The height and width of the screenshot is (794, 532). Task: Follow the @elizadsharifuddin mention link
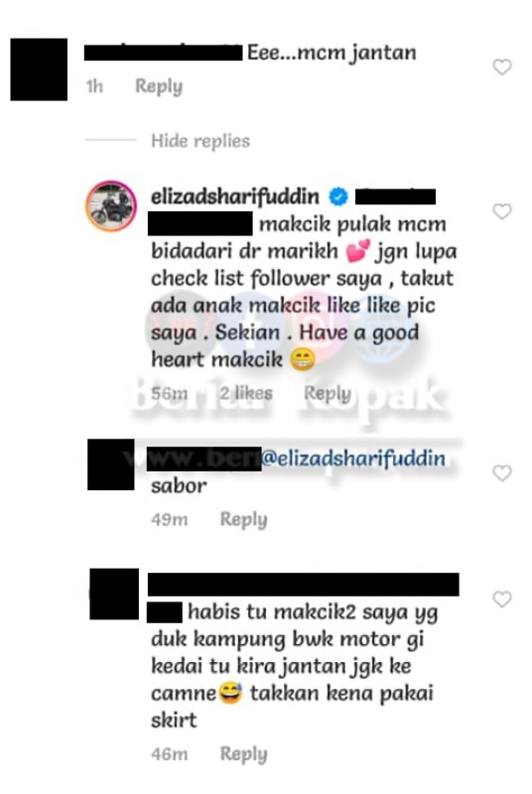353,459
